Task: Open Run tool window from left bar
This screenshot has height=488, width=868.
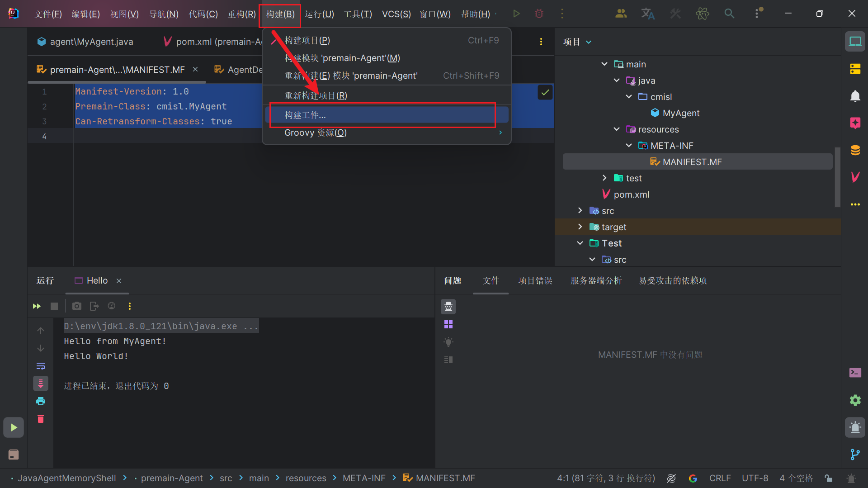Action: pyautogui.click(x=14, y=427)
